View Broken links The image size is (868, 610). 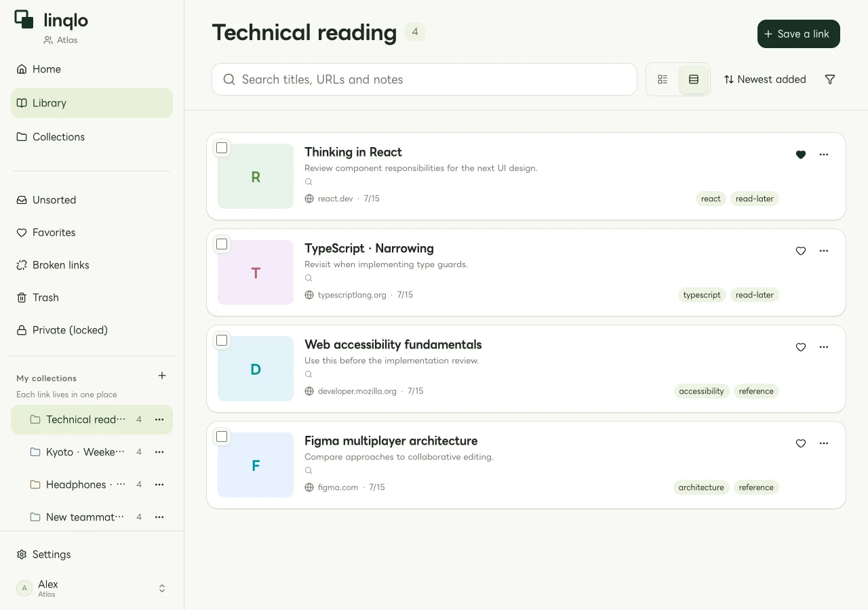click(x=92, y=265)
